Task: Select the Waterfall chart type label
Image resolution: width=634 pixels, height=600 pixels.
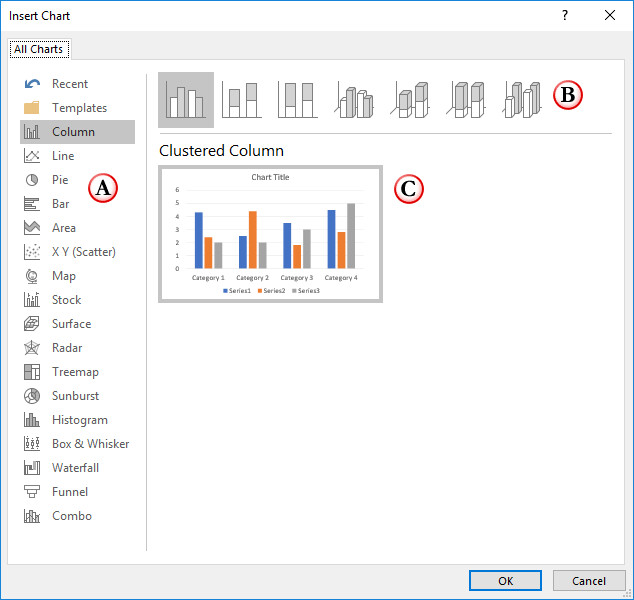Action: click(x=76, y=468)
